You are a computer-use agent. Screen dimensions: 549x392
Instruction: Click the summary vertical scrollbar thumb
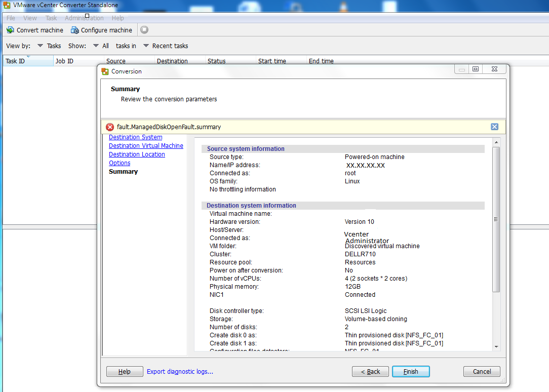(496, 219)
